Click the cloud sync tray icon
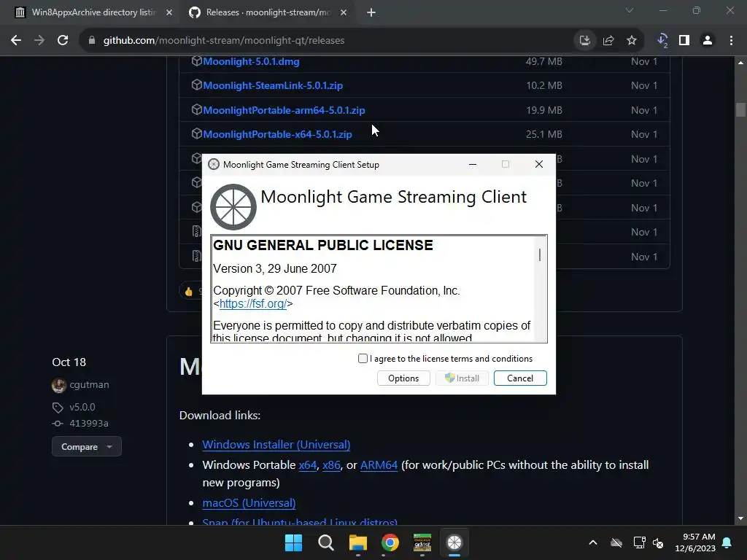The image size is (747, 560). coord(616,542)
